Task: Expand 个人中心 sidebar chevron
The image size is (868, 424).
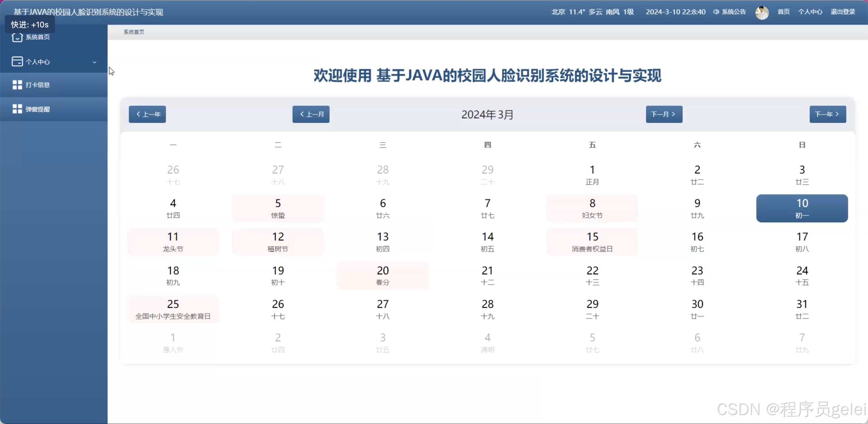Action: point(95,62)
